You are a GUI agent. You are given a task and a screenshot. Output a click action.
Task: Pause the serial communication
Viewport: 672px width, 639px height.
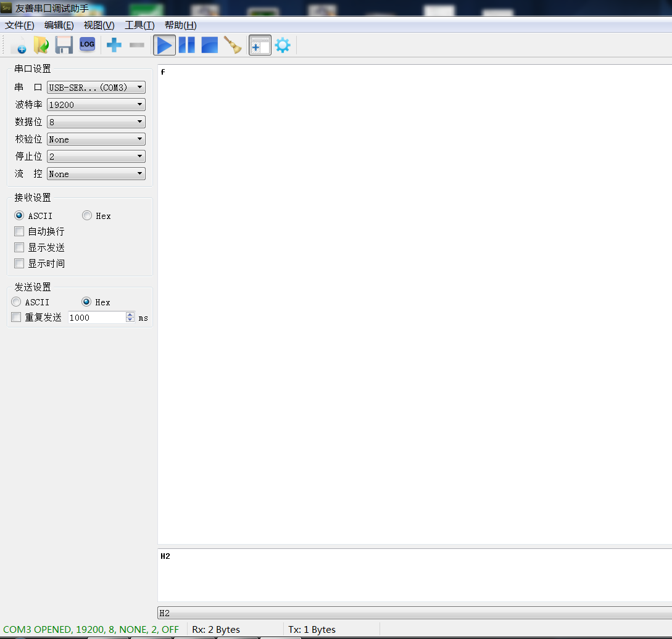[187, 45]
